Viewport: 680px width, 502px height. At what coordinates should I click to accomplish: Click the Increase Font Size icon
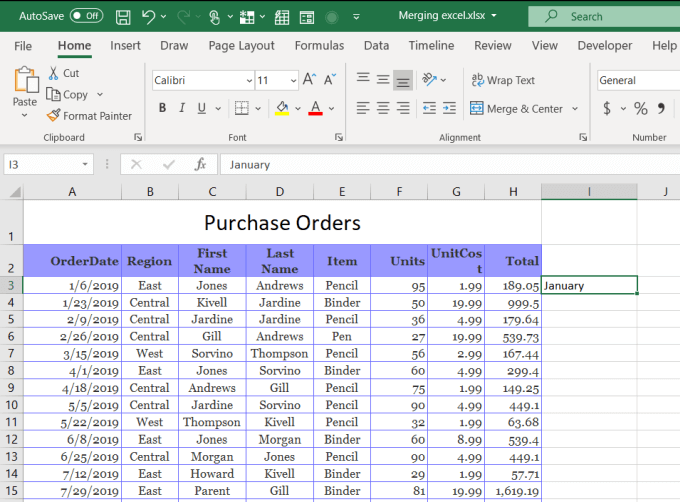click(x=309, y=80)
